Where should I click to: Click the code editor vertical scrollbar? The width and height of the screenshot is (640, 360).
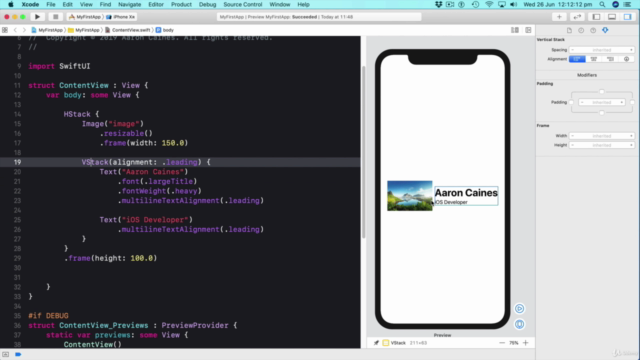[363, 152]
